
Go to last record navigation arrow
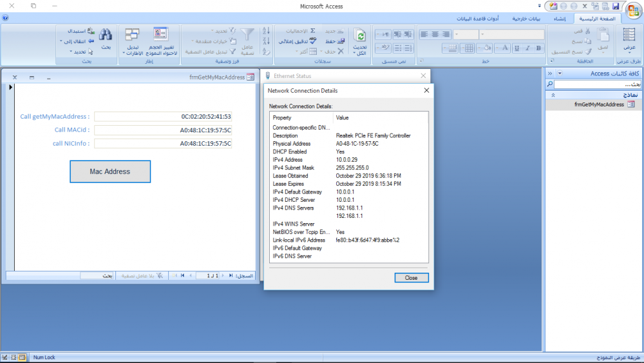[182, 275]
